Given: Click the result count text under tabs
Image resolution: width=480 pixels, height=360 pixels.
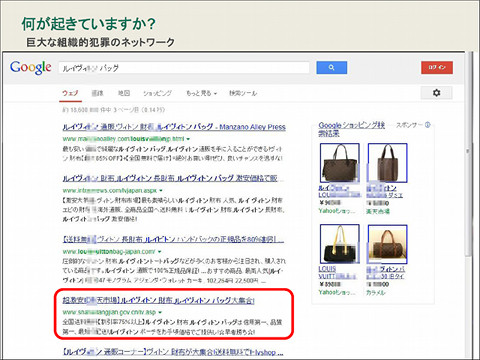Looking at the screenshot, I should 113,110.
